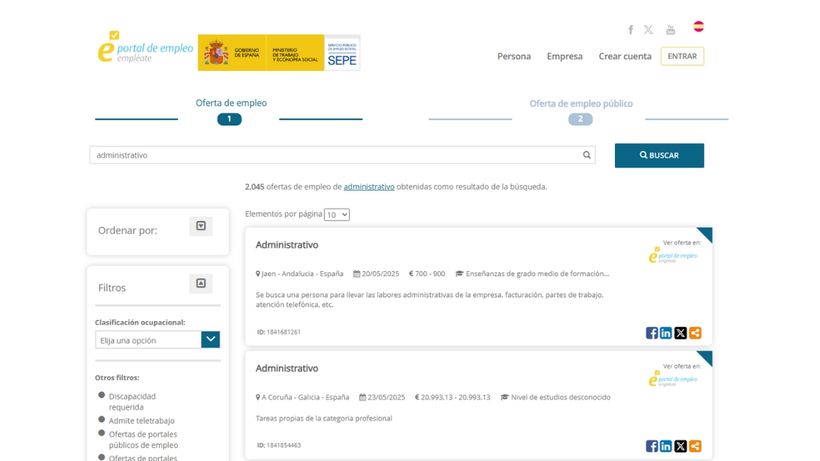
Task: Click the YouTube icon in the header
Action: pyautogui.click(x=670, y=30)
